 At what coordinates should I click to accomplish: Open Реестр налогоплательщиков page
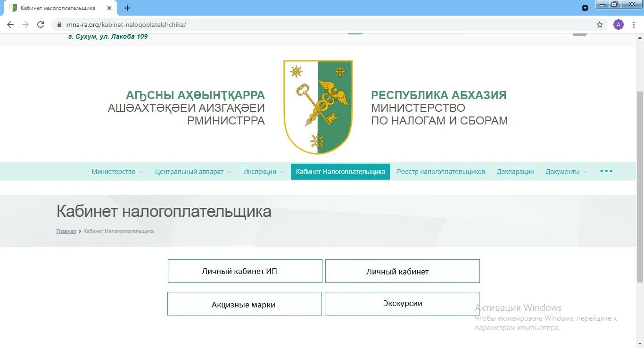(x=441, y=172)
